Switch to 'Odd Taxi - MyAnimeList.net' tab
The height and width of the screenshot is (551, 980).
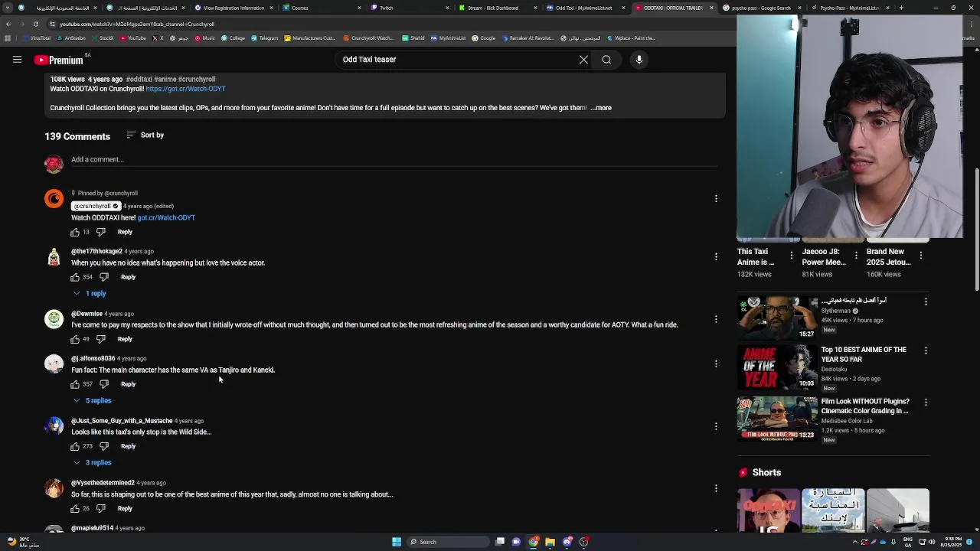[586, 8]
